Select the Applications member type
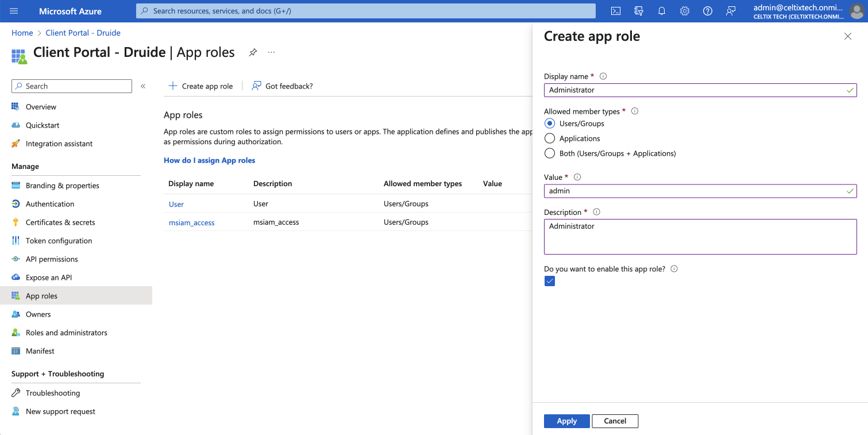Image resolution: width=868 pixels, height=435 pixels. (x=550, y=138)
